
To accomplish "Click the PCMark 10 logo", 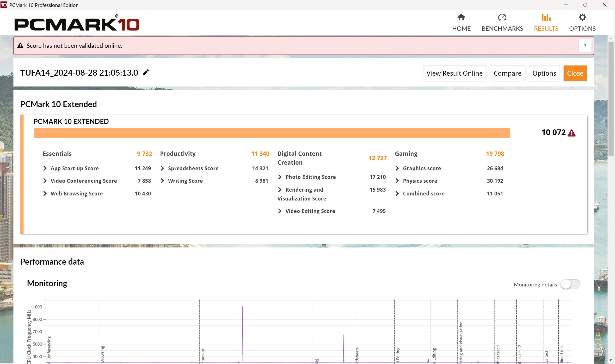I will pos(77,24).
